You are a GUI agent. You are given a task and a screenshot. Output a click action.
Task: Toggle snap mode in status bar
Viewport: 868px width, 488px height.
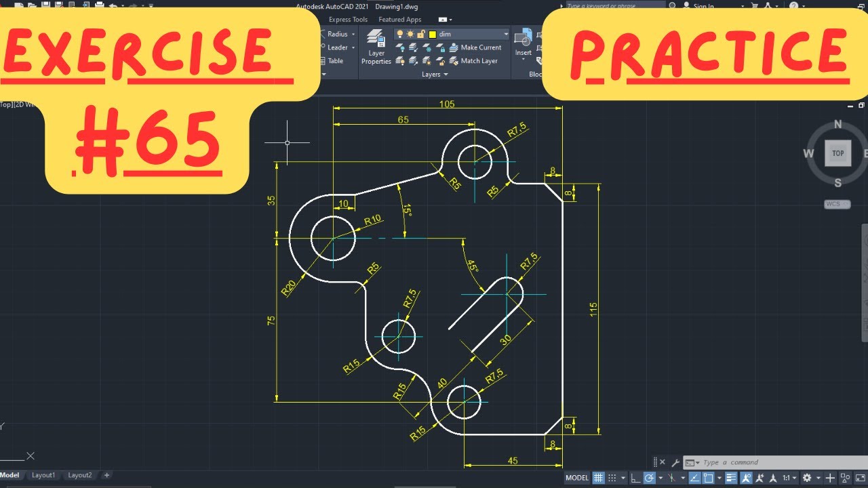[612, 478]
